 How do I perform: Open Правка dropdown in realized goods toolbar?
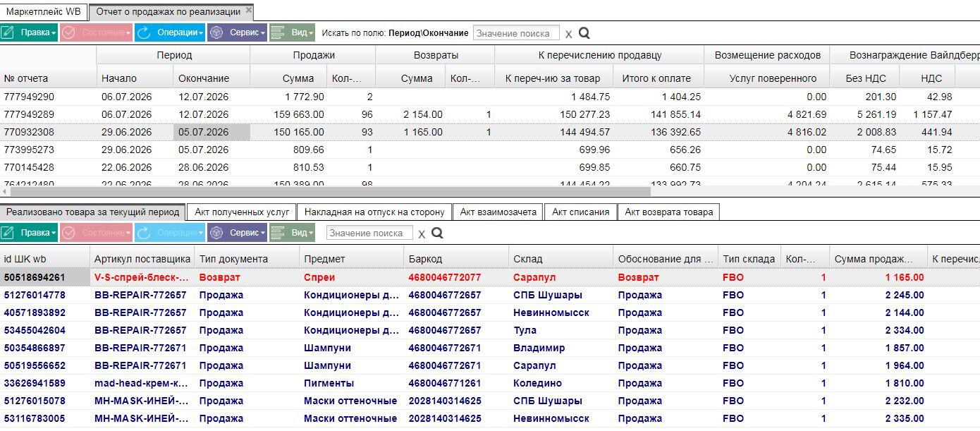point(29,232)
